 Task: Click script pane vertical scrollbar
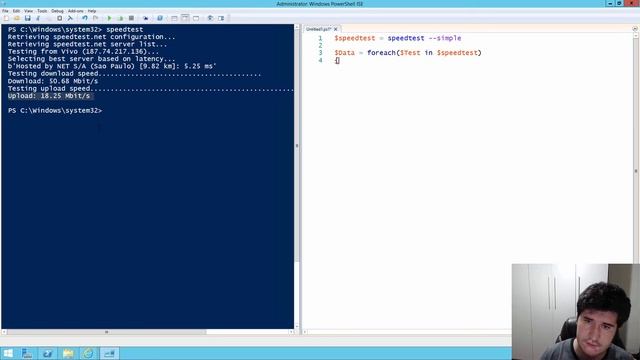(x=636, y=171)
